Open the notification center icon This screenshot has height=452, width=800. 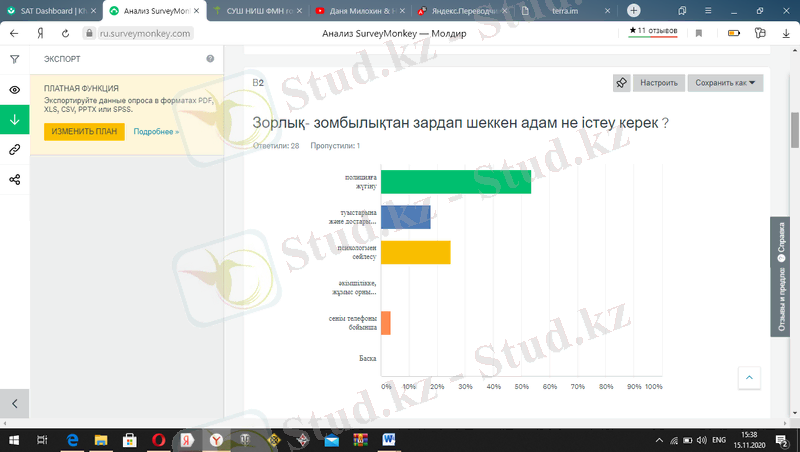(782, 440)
